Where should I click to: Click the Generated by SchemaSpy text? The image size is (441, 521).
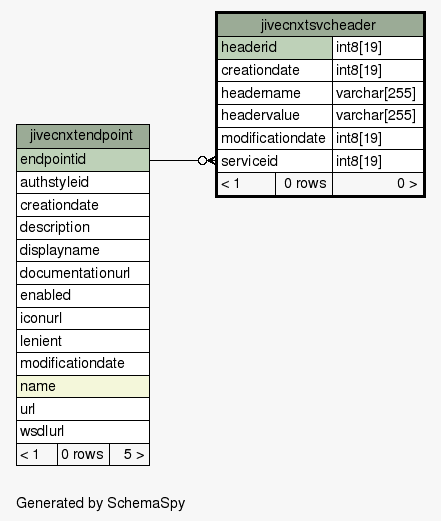[x=101, y=503]
